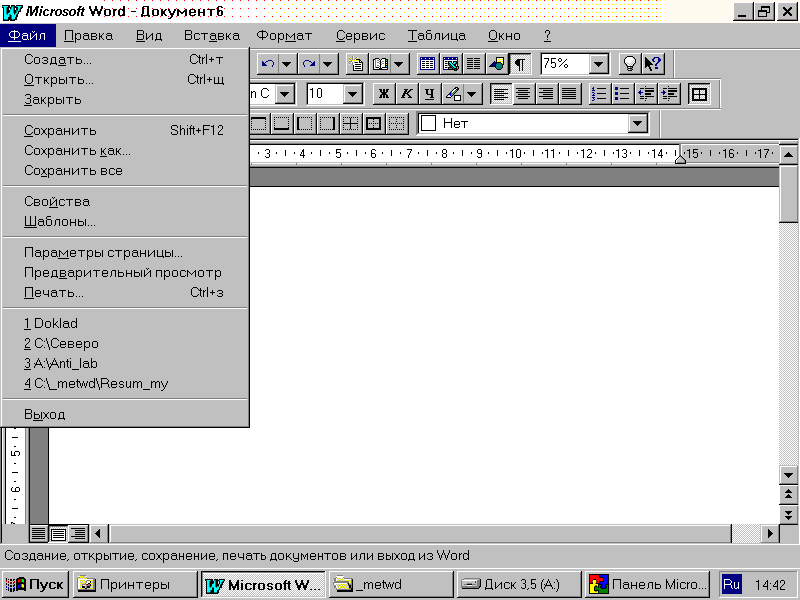Select 'Сохранить как...' from the File menu
This screenshot has height=600, width=800.
tap(77, 151)
